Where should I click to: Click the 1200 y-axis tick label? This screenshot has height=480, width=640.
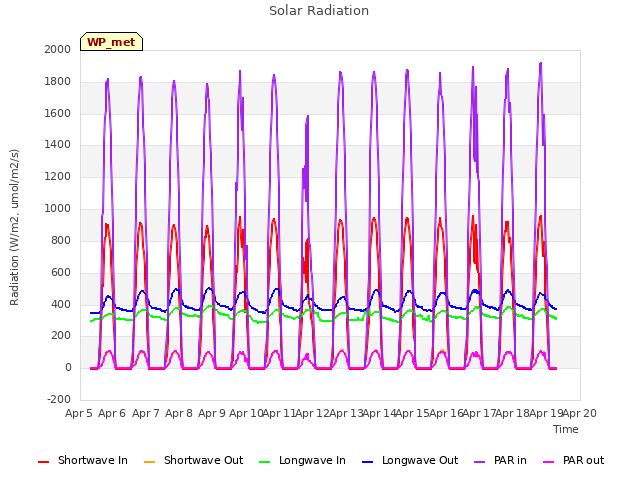point(58,177)
